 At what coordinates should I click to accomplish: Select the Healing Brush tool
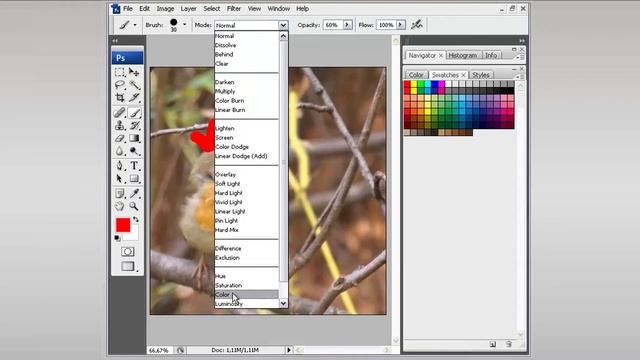(120, 113)
